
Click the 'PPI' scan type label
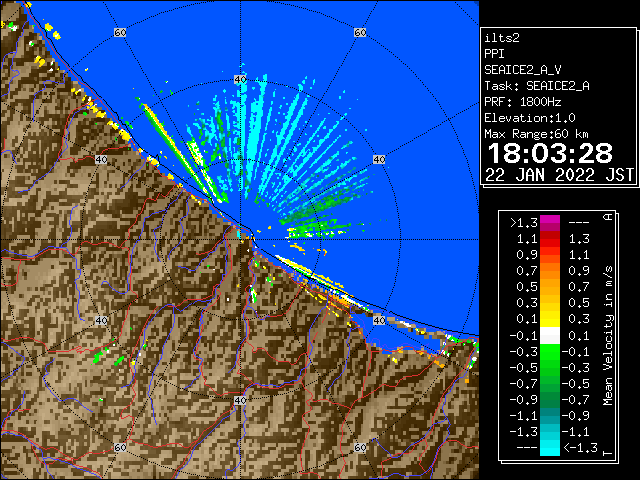(494, 54)
